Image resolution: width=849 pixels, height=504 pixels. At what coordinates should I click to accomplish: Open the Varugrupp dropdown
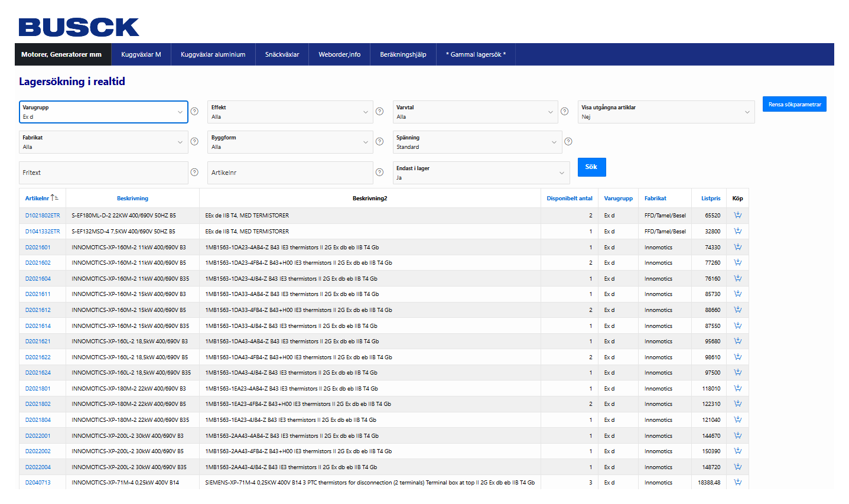coord(103,112)
